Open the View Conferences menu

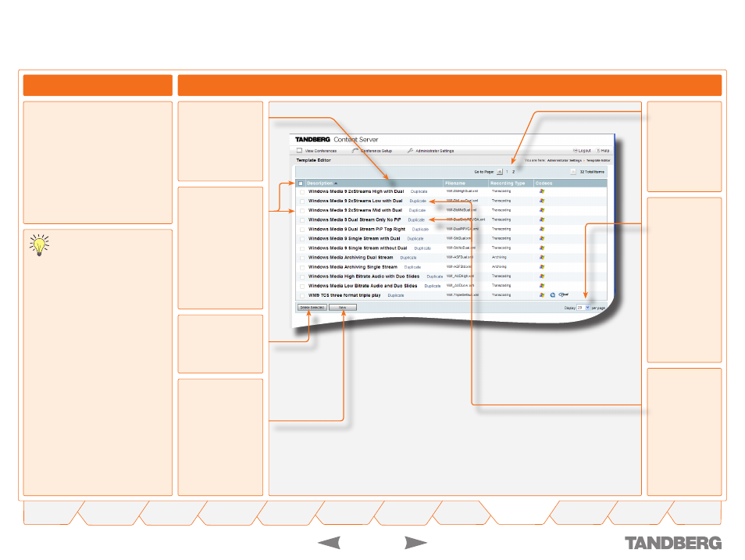click(321, 151)
